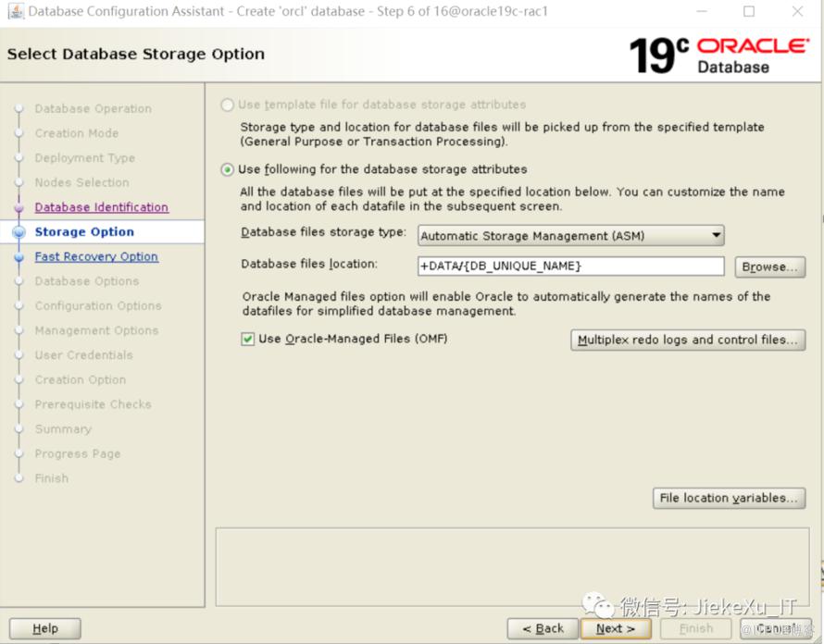Click the Finish step in sidebar
This screenshot has width=824, height=644.
pos(52,478)
